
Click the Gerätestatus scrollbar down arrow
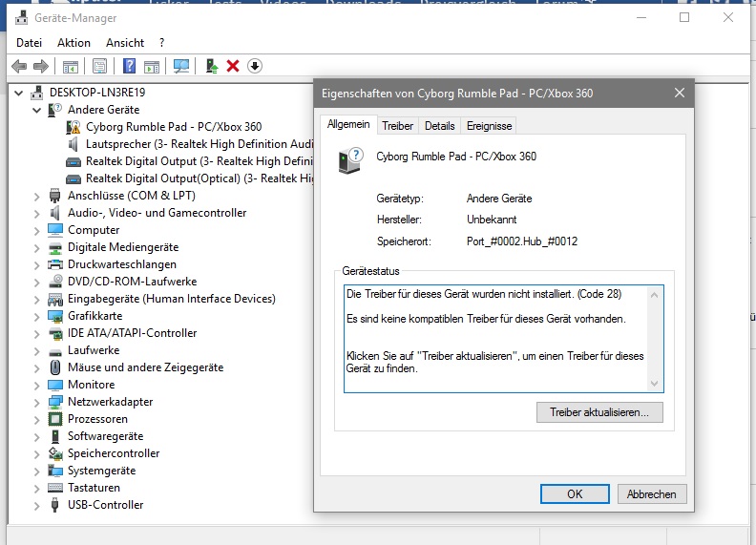coord(654,384)
